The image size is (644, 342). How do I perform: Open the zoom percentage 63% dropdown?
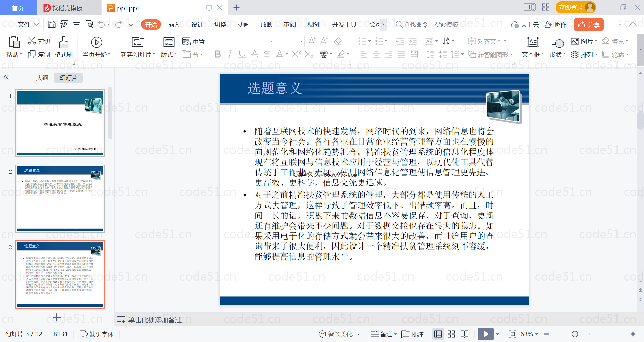pyautogui.click(x=529, y=334)
